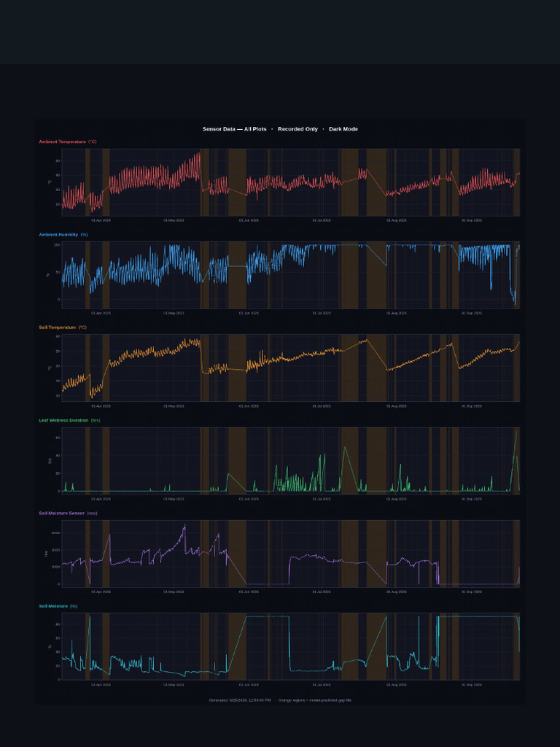Click '01 Sep 2023' under the Ambient Temperature plot
This screenshot has height=747, width=560.
[472, 220]
